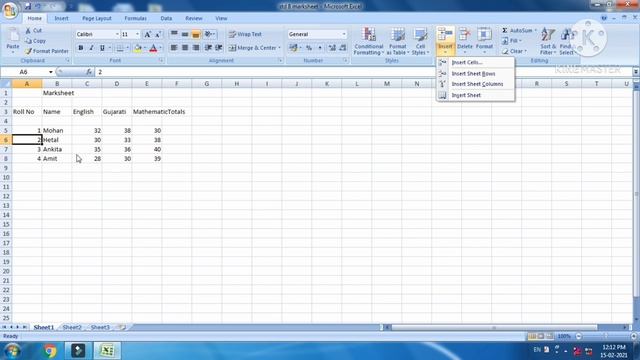Choose Insert Sheet Rows

475,73
